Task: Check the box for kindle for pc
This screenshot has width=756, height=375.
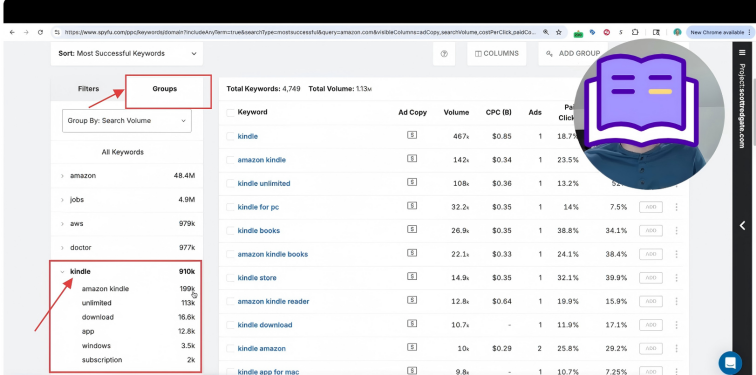Action: (230, 207)
